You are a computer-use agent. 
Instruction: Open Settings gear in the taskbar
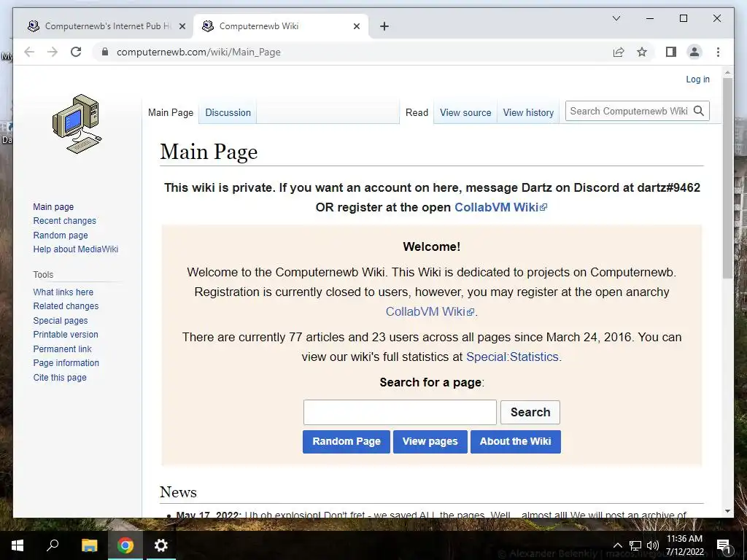(x=161, y=545)
